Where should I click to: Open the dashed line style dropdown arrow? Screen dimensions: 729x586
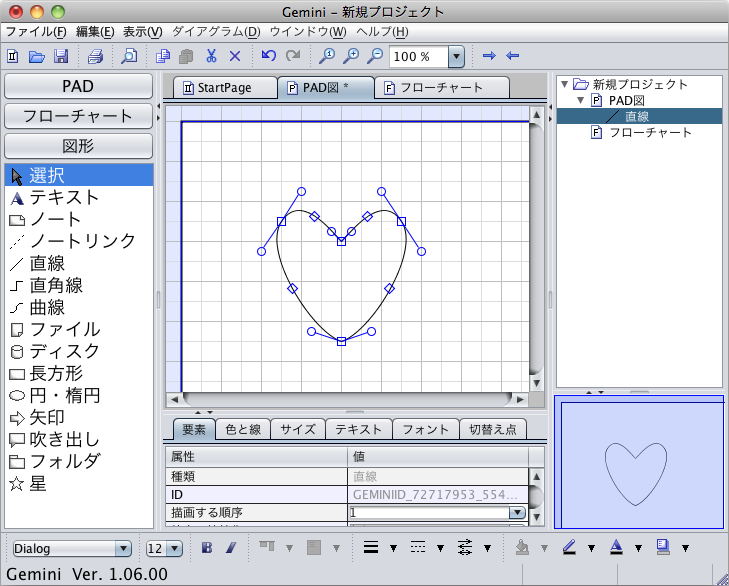coord(440,548)
